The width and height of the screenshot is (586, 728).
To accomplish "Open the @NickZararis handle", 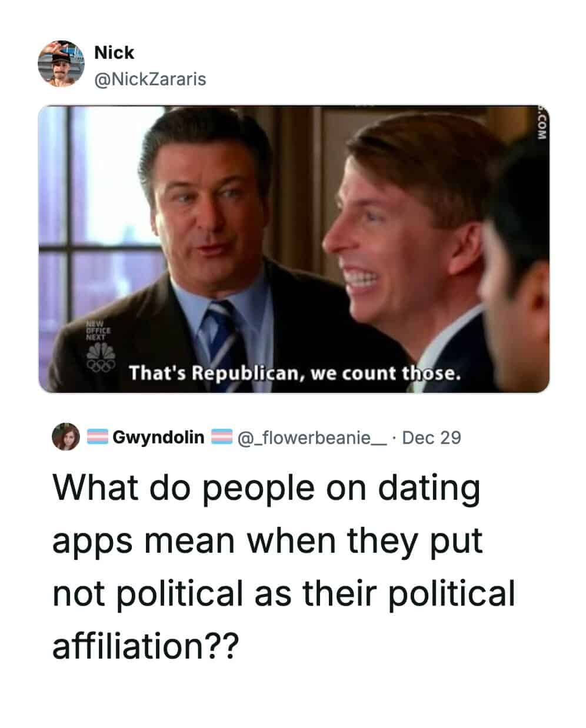I will point(150,79).
